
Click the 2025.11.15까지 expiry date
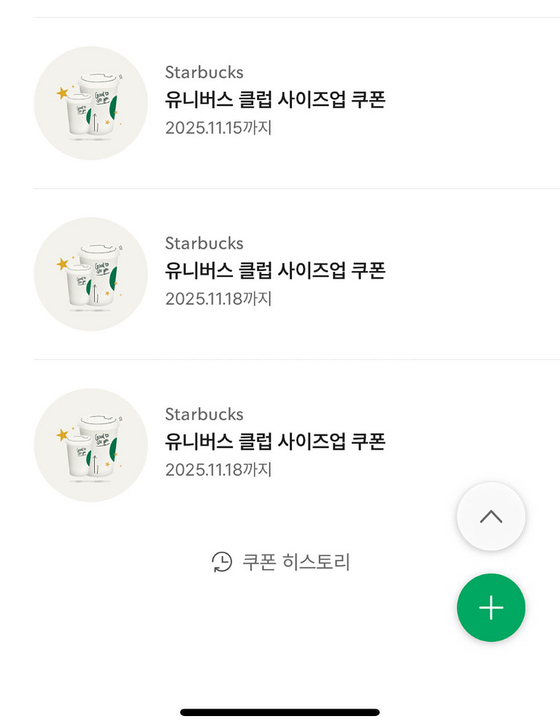[218, 128]
